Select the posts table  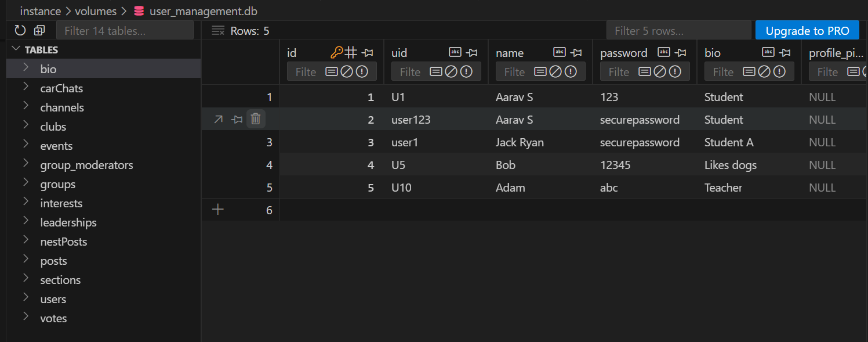pos(53,261)
